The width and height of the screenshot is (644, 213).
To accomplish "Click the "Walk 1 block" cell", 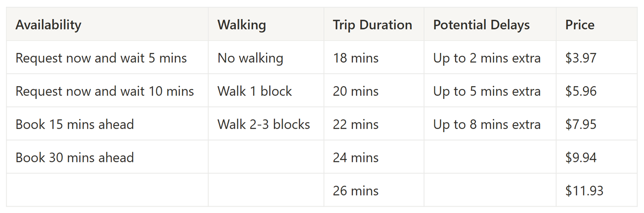I will (254, 91).
